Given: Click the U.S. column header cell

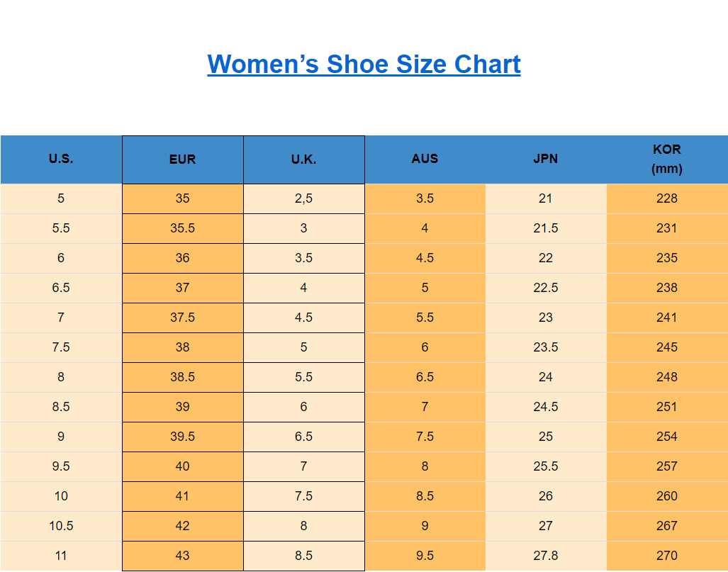Looking at the screenshot, I should click(61, 159).
